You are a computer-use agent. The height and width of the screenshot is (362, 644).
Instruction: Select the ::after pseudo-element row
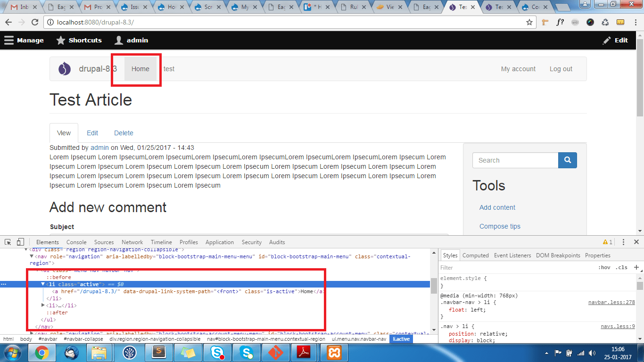pyautogui.click(x=57, y=313)
